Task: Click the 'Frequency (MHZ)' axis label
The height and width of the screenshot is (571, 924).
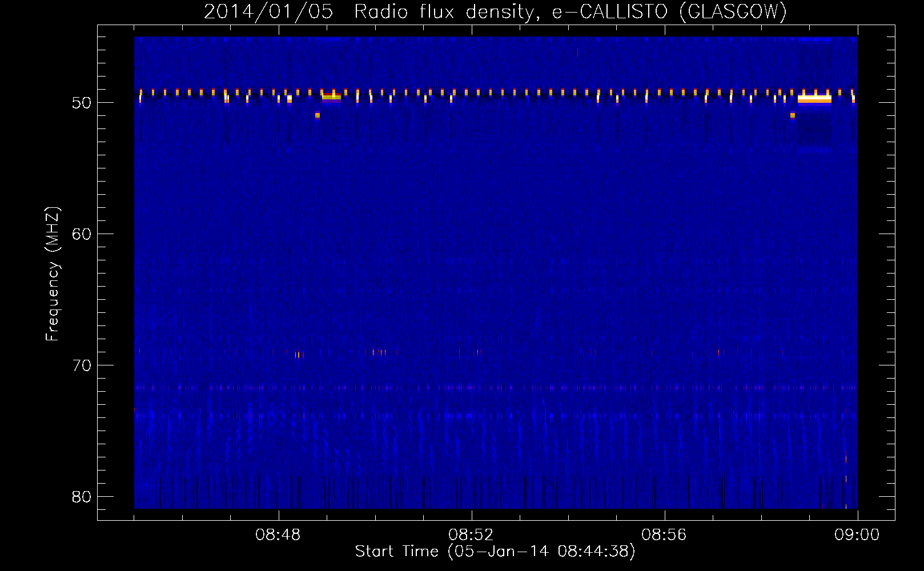Action: (53, 274)
